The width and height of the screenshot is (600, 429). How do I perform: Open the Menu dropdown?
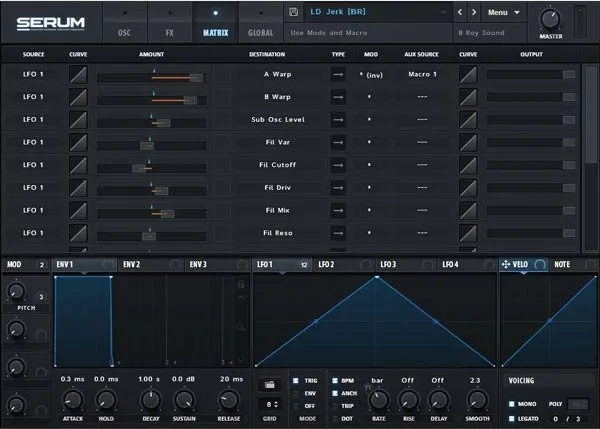click(x=504, y=13)
